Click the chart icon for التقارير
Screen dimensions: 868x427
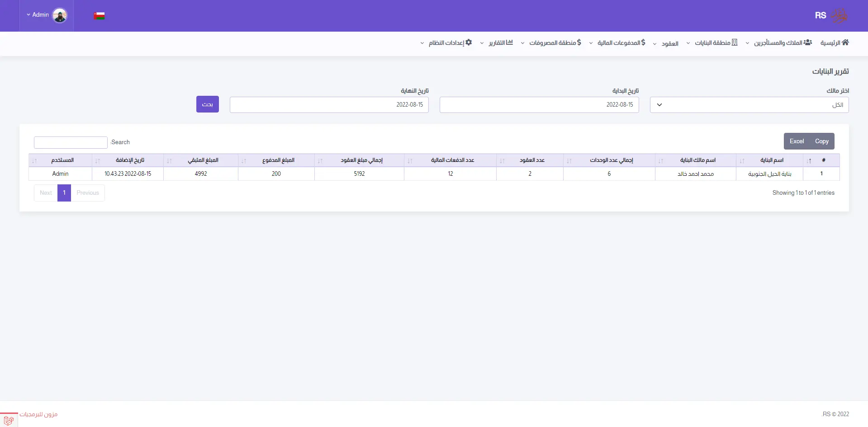click(x=509, y=42)
